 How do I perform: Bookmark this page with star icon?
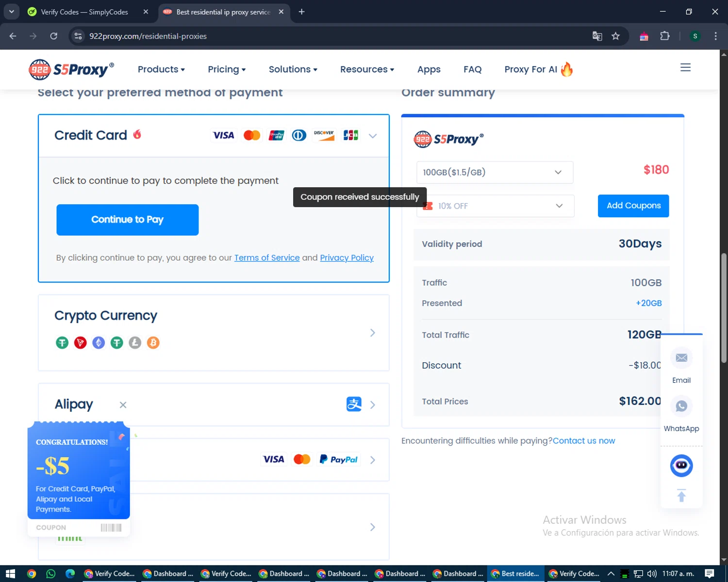(615, 36)
